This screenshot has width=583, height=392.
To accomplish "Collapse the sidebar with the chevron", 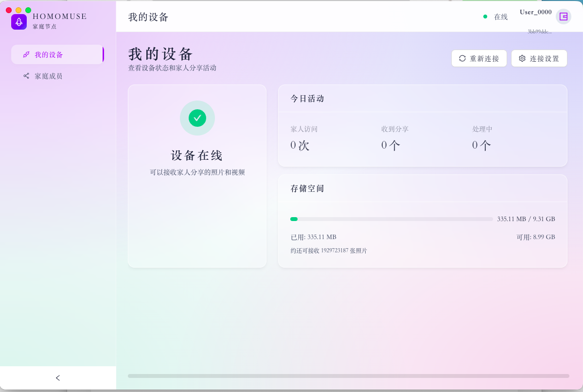I will pyautogui.click(x=57, y=377).
